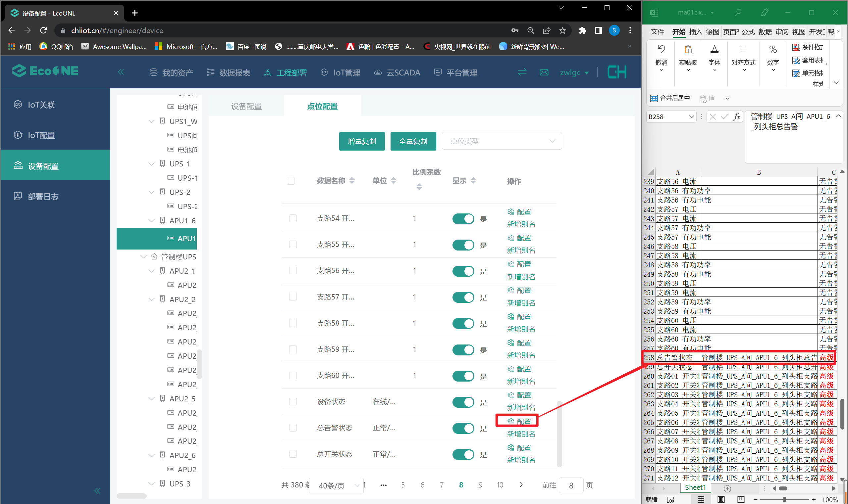Click the 增量复制 button

362,141
